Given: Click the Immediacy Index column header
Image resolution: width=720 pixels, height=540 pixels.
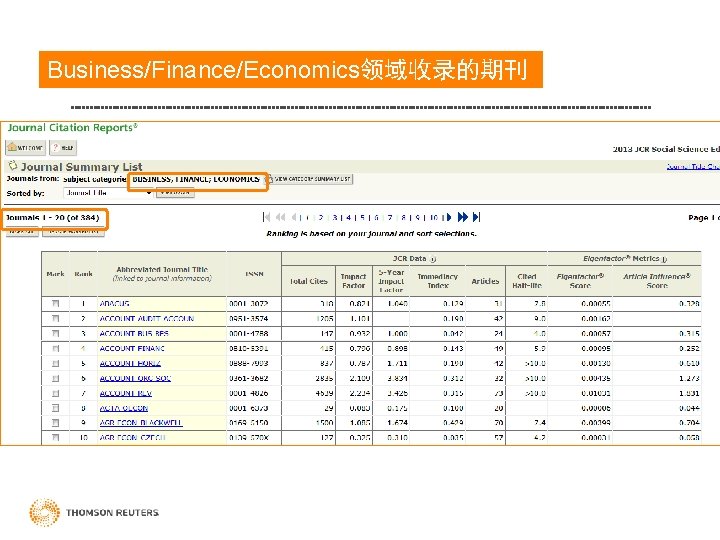Looking at the screenshot, I should point(437,281).
